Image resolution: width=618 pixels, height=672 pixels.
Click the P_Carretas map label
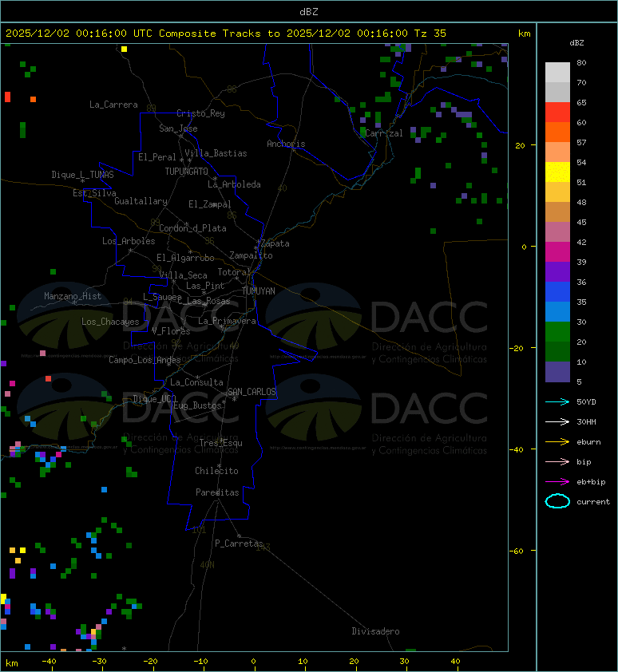(x=239, y=544)
